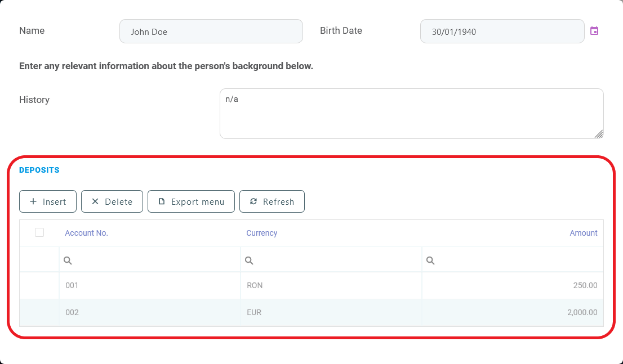Select the deposit row with account 002

coord(225,312)
